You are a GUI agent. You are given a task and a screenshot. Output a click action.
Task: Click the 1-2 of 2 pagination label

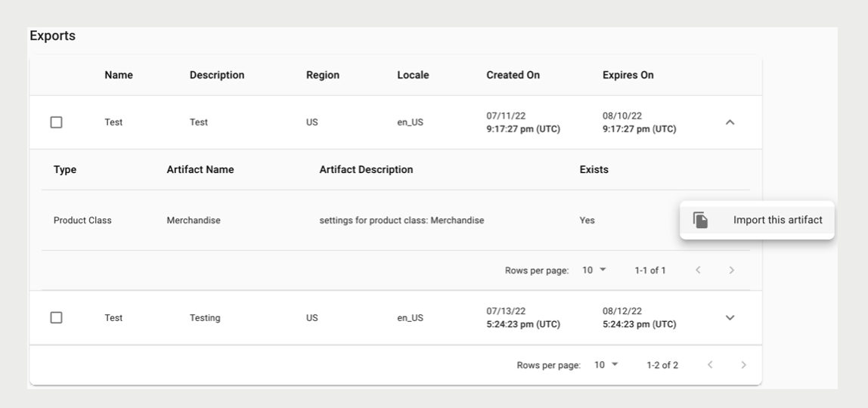click(x=662, y=365)
